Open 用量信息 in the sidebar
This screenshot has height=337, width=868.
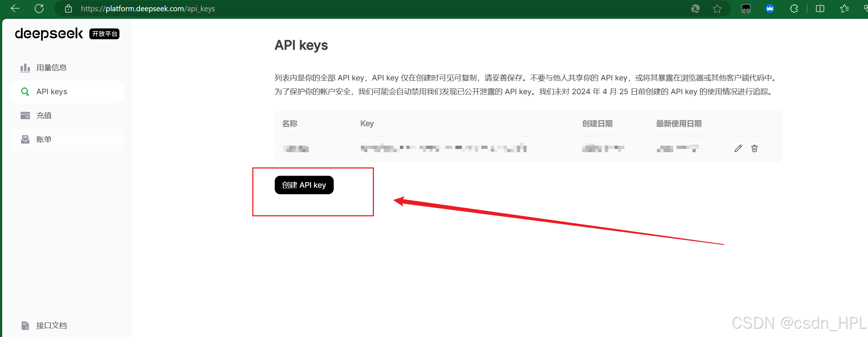[x=67, y=68]
